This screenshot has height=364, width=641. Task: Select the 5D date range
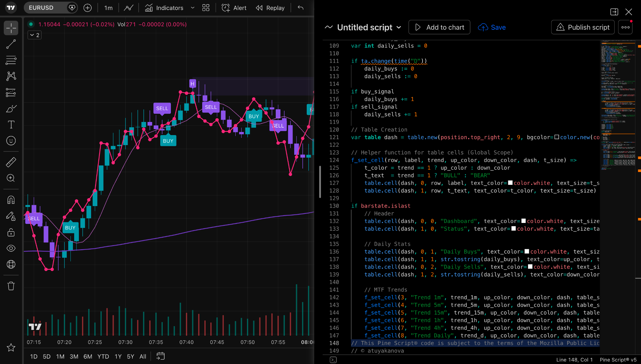coord(47,356)
